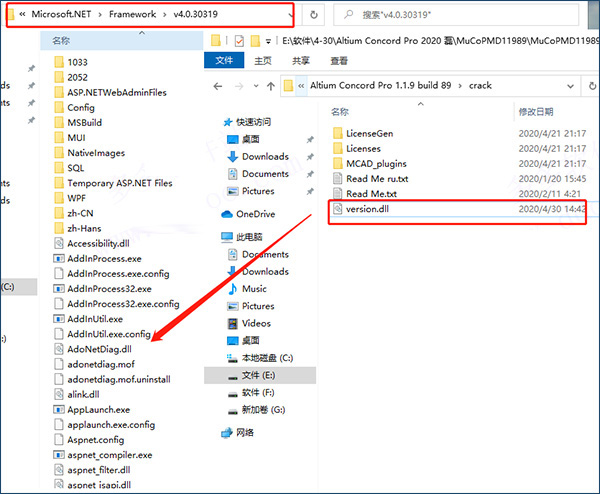Select 快速访问 in the navigation pane

247,122
